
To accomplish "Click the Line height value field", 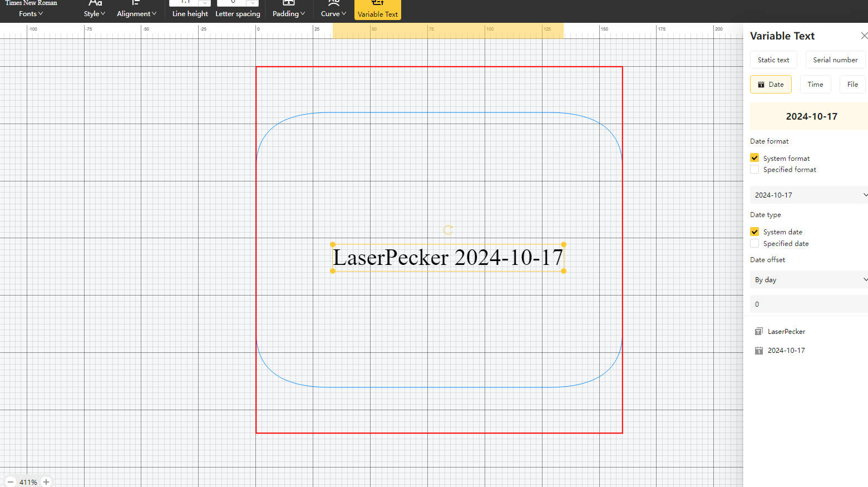I will 184,2.
